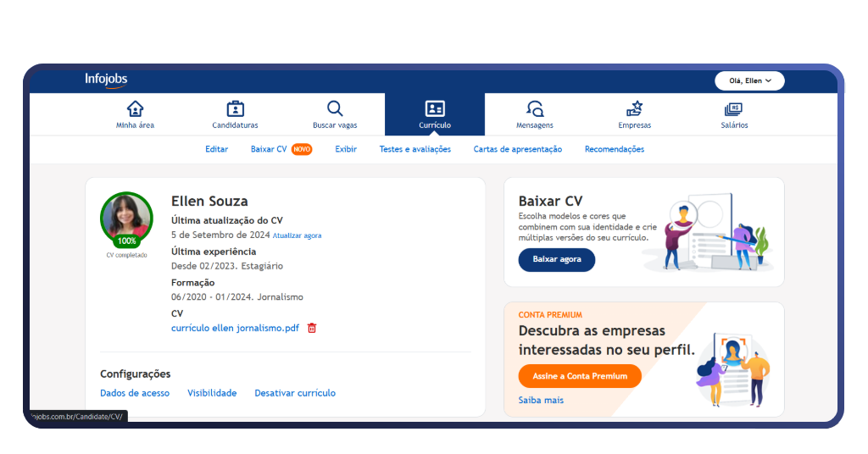Viewport: 868px width, 454px height.
Task: Click the Atualizar agora link
Action: click(297, 235)
